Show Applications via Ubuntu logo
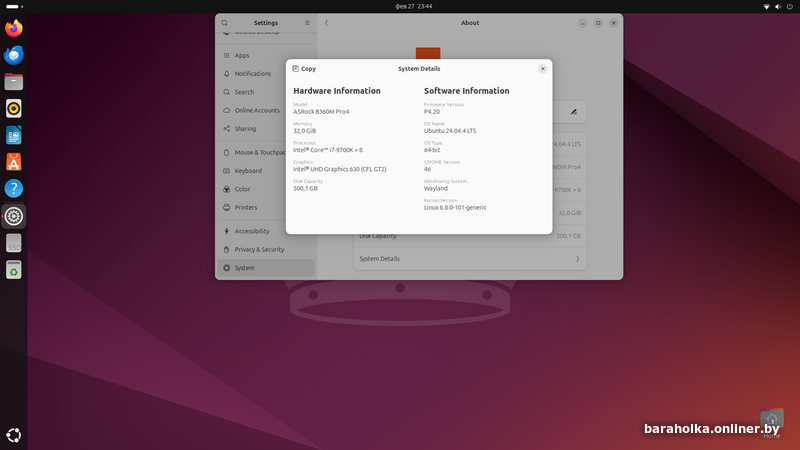The height and width of the screenshot is (450, 800). point(14,435)
